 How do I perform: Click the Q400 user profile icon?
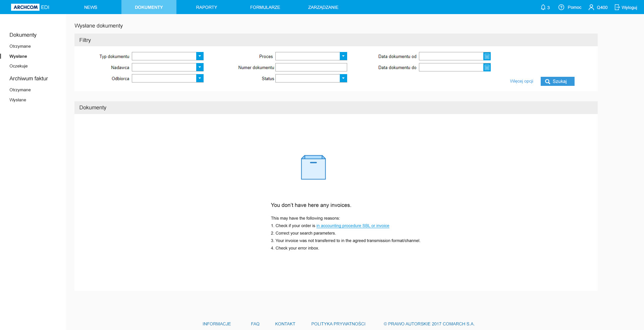(x=591, y=7)
